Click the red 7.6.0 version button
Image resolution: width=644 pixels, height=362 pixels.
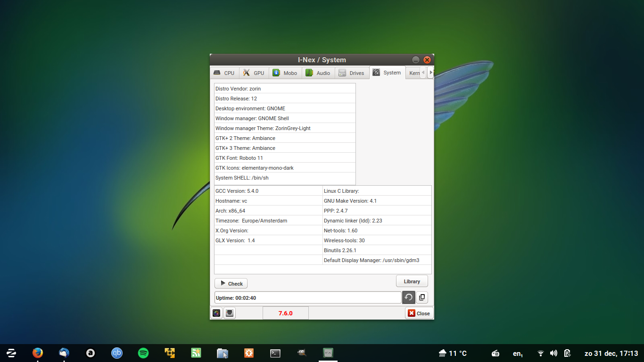coord(286,313)
